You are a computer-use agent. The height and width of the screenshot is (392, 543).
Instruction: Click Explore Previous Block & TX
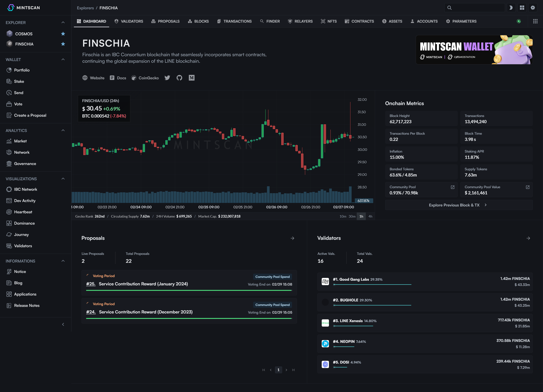tap(458, 205)
